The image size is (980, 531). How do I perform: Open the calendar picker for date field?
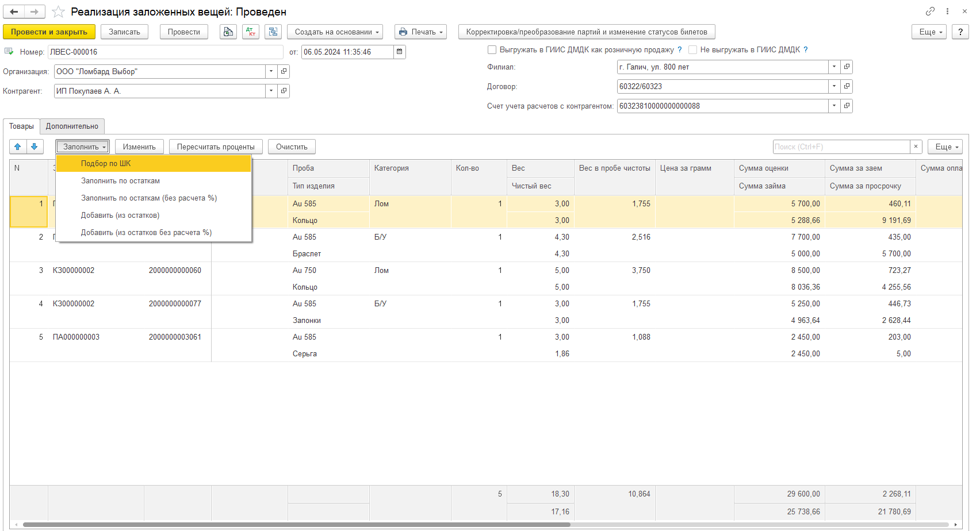[x=400, y=52]
